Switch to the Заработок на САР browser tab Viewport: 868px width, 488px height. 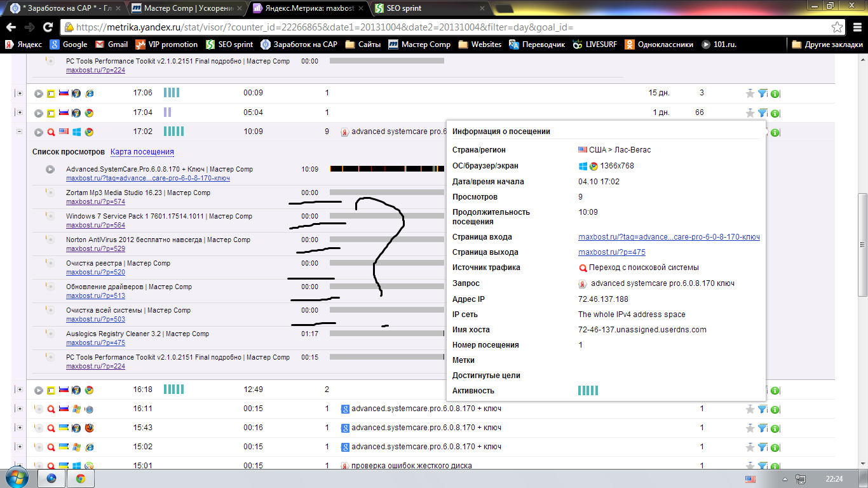66,8
